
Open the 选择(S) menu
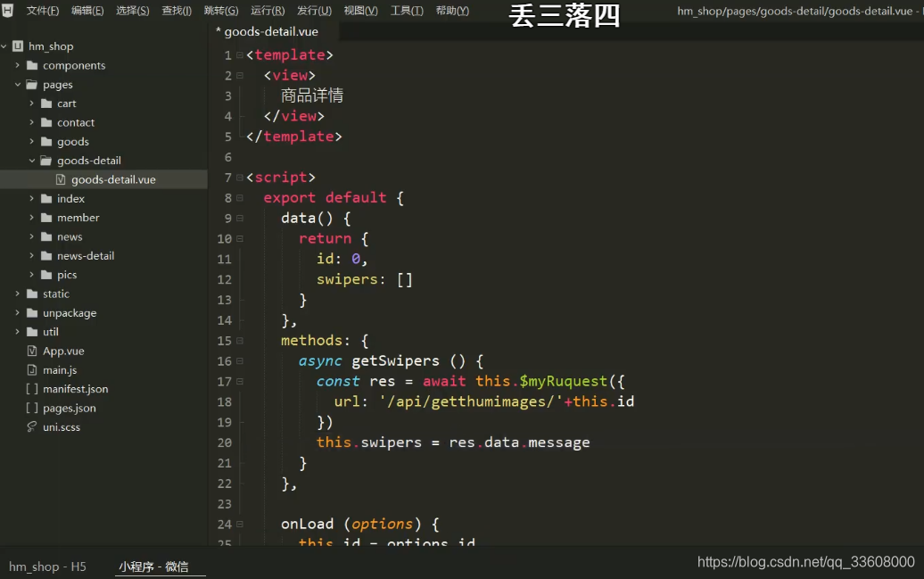click(133, 11)
